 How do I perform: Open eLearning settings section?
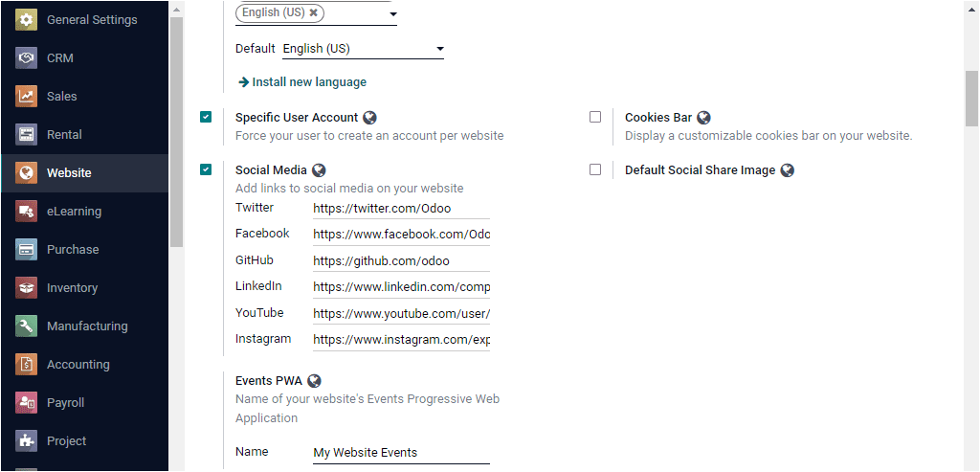(84, 212)
